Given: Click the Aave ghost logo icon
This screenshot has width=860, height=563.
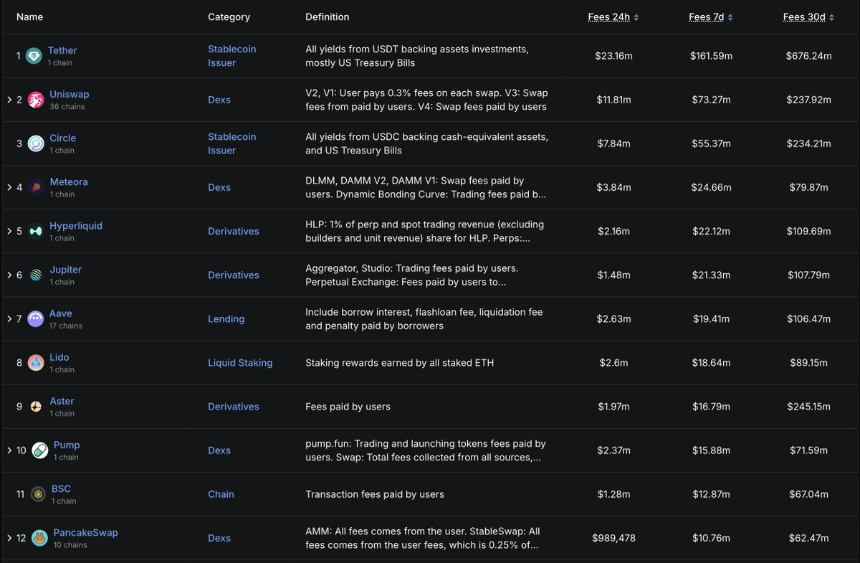Looking at the screenshot, I should tap(36, 319).
